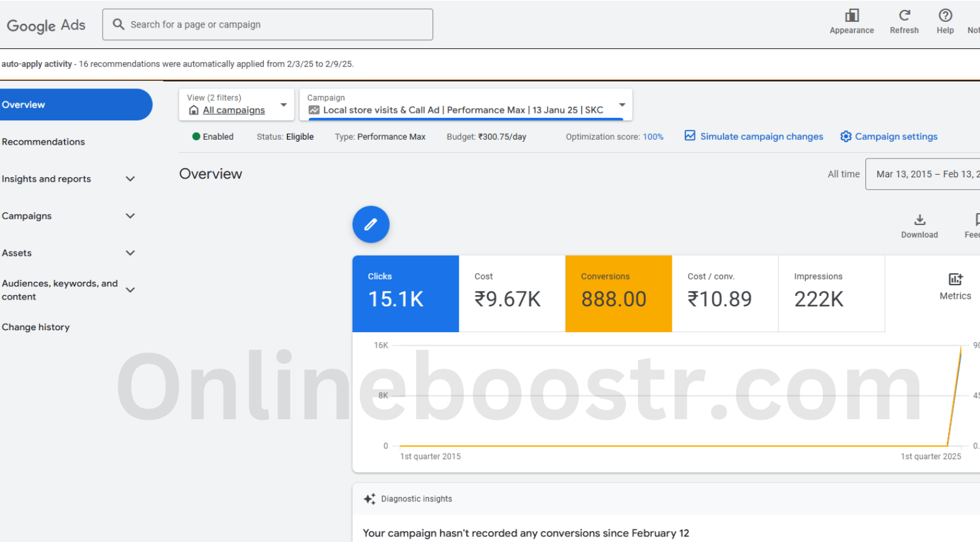Toggle the Conversions metric card

pos(618,293)
